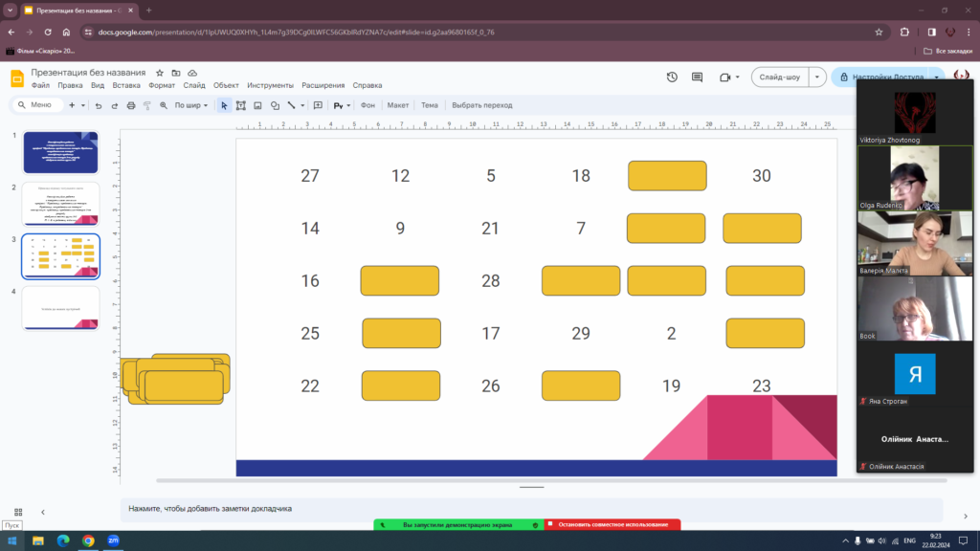Open the Slideshow options dropdown arrow
Viewport: 980px width, 551px height.
pyautogui.click(x=817, y=77)
